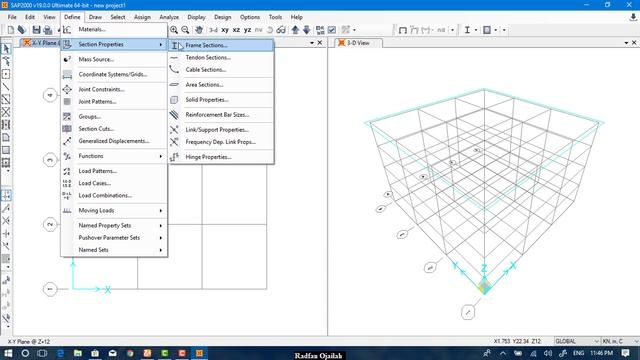Viewport: 640px width, 360px height.
Task: Click the Save toolbar icon
Action: pyautogui.click(x=37, y=30)
